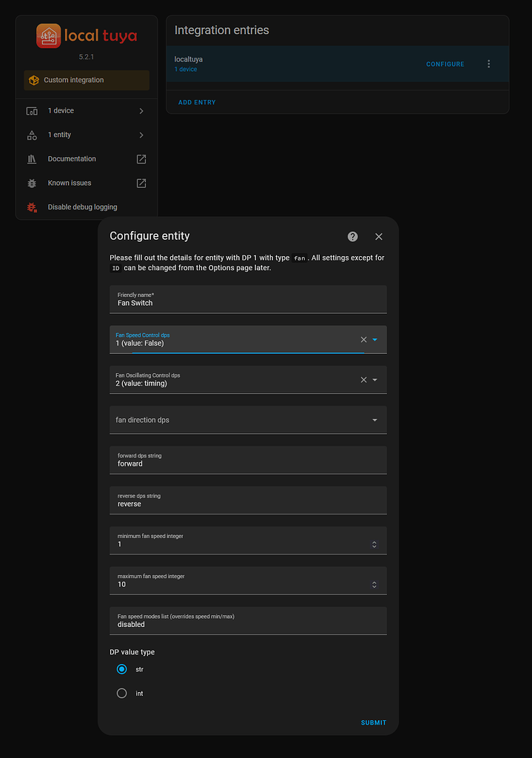Click the shapes icon beside 1 entity
Viewport: 532px width, 758px height.
pyautogui.click(x=32, y=135)
